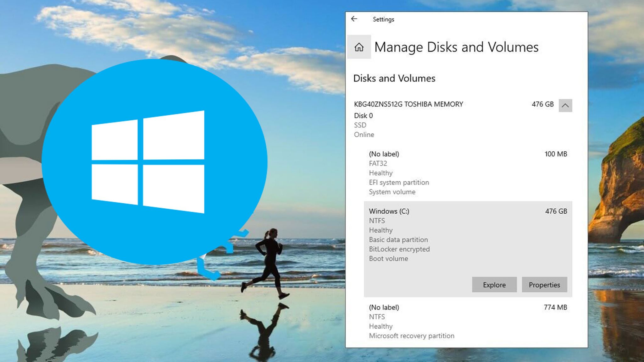Image resolution: width=644 pixels, height=362 pixels.
Task: Click the FAT32 label of the EFI partition
Action: (378, 163)
